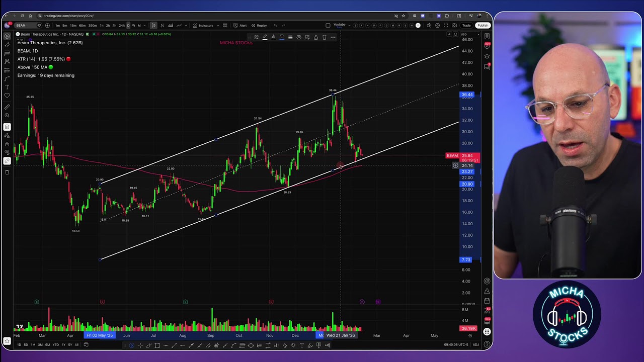Open the time axis settings gear
Image resolution: width=644 pixels, height=362 pixels.
pos(470,336)
